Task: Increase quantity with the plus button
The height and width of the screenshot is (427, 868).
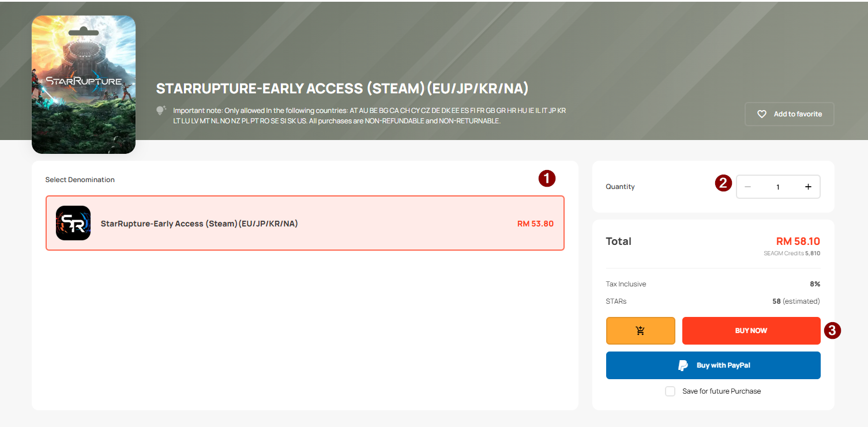Action: [808, 187]
